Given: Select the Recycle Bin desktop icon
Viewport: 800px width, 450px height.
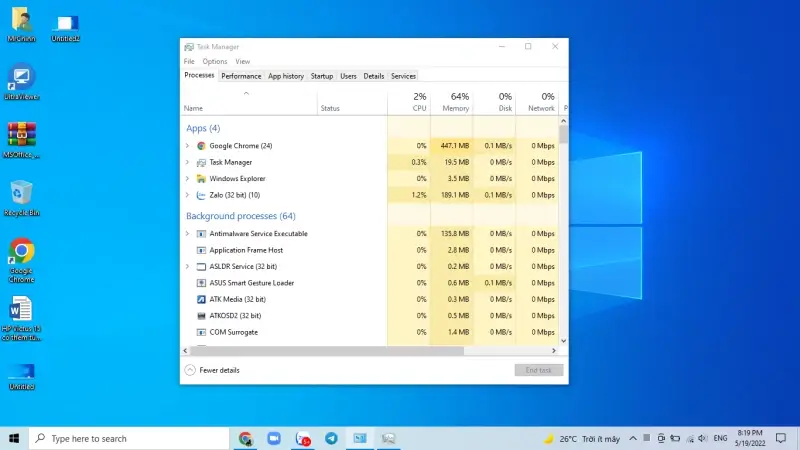Looking at the screenshot, I should tap(21, 193).
